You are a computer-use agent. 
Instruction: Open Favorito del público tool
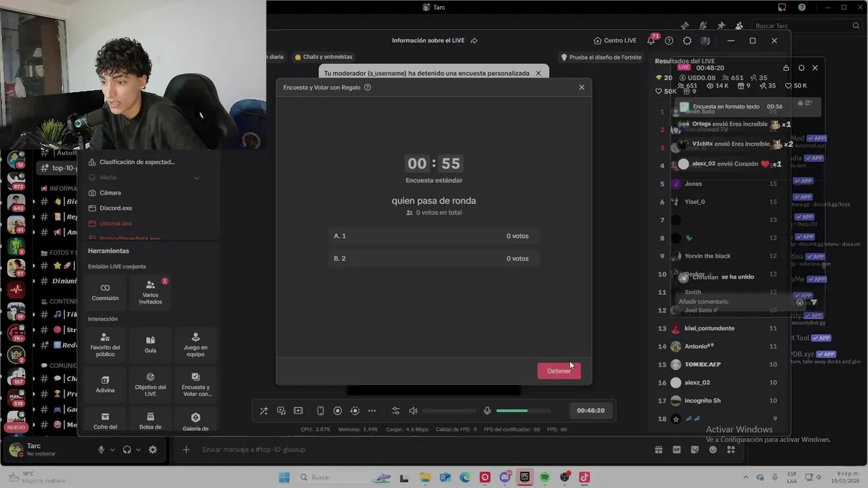105,344
